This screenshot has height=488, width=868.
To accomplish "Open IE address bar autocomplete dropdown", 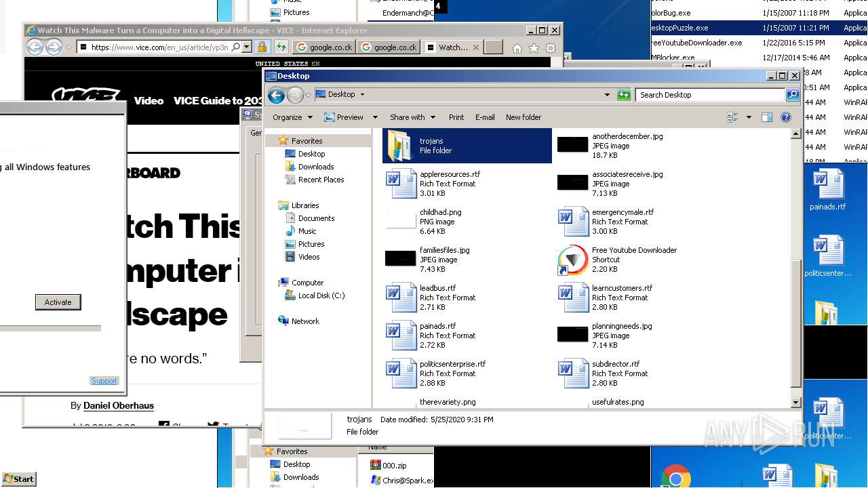I will (247, 47).
